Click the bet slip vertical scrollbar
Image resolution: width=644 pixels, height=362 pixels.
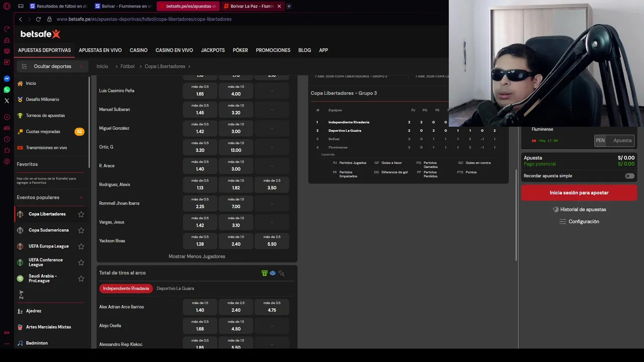517,215
